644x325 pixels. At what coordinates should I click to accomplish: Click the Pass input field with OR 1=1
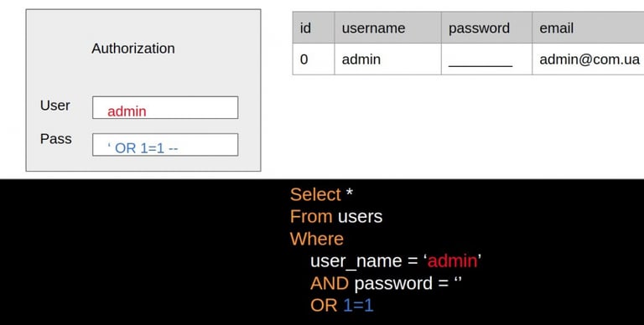point(165,144)
